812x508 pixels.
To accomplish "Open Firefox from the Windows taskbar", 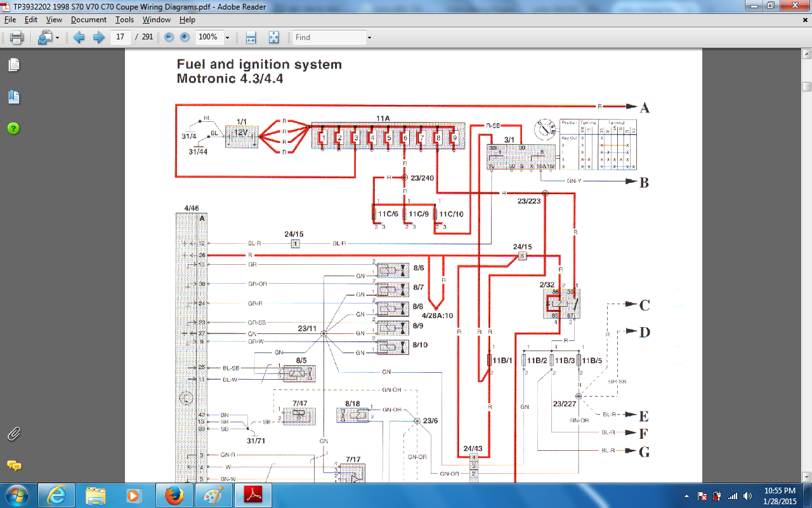I will [x=174, y=495].
